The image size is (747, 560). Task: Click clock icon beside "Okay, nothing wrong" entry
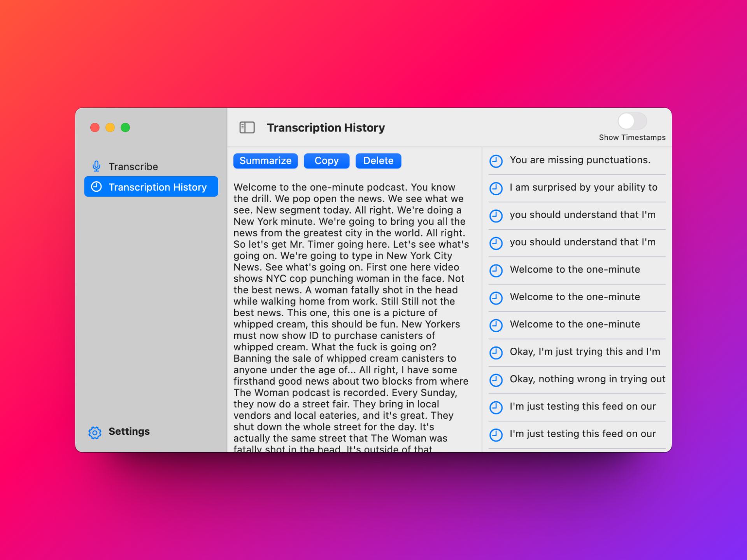496,380
